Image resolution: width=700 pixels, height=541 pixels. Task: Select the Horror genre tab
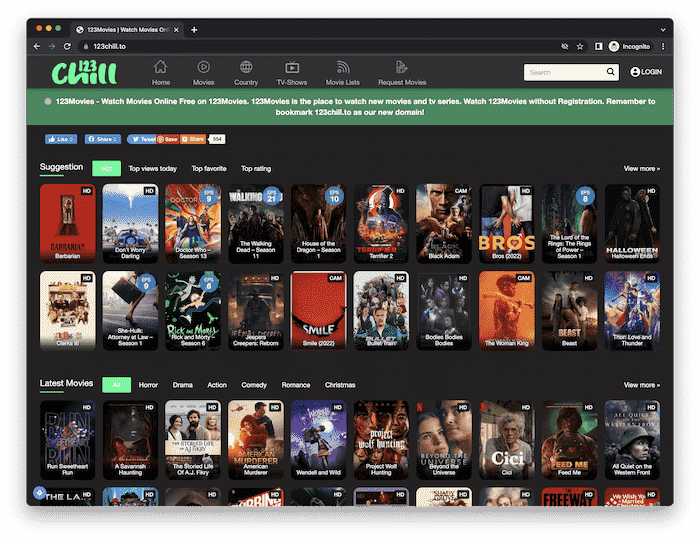pyautogui.click(x=148, y=385)
